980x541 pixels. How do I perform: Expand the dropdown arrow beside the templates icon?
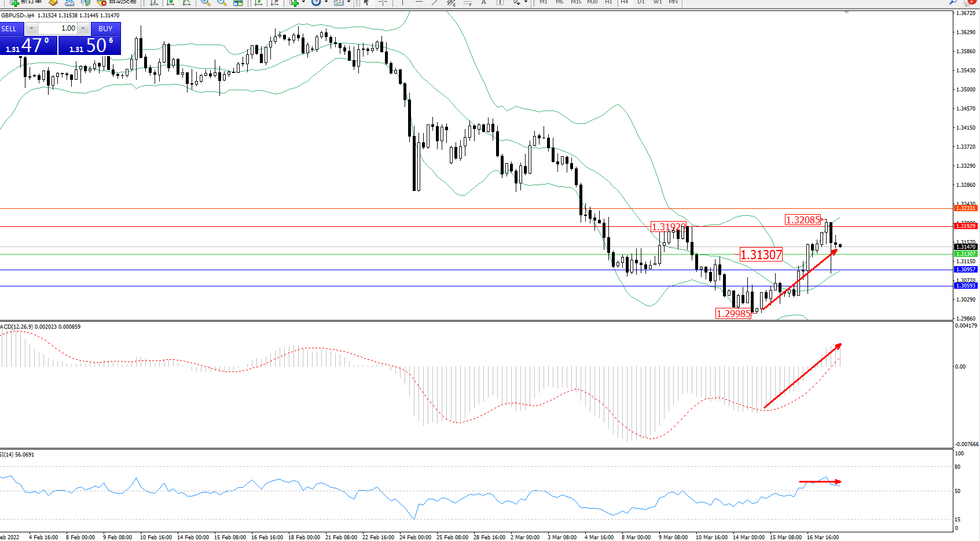point(348,2)
